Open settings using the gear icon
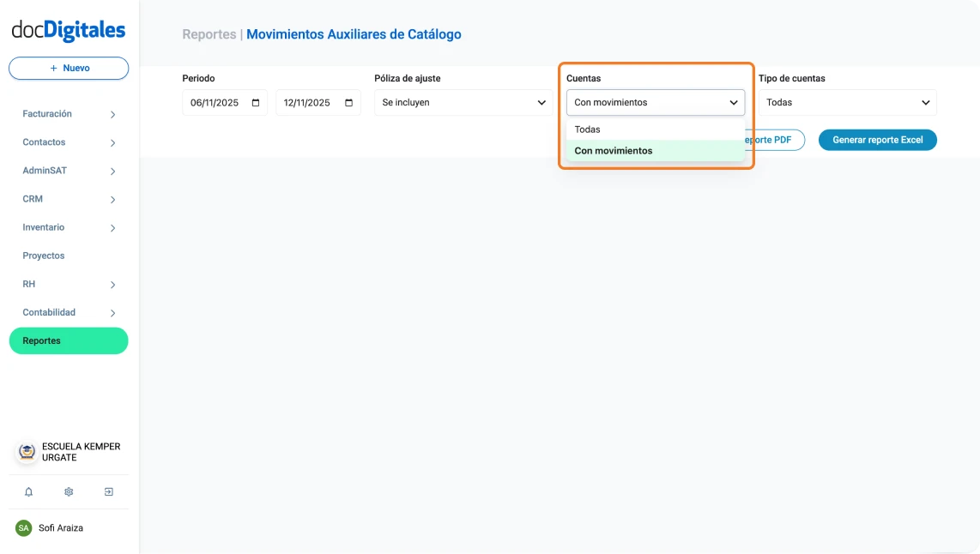The height and width of the screenshot is (554, 980). click(x=69, y=491)
